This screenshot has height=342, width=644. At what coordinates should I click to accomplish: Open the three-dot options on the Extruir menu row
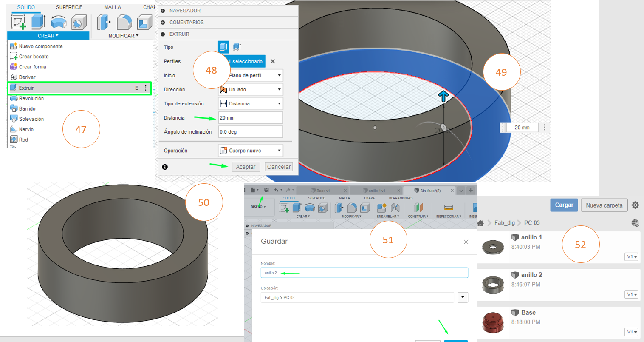(x=146, y=88)
